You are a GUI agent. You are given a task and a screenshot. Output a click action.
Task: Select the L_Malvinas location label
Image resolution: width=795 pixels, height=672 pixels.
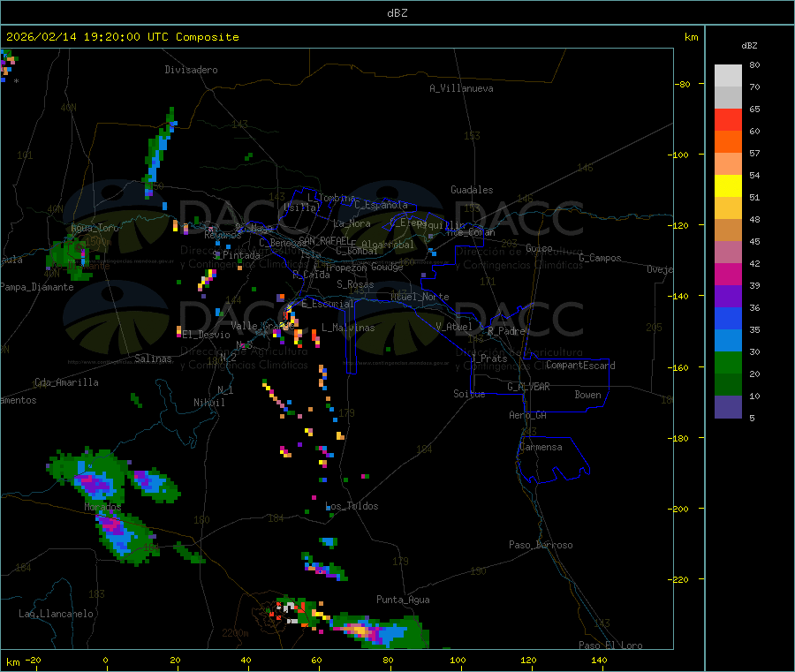coord(348,328)
